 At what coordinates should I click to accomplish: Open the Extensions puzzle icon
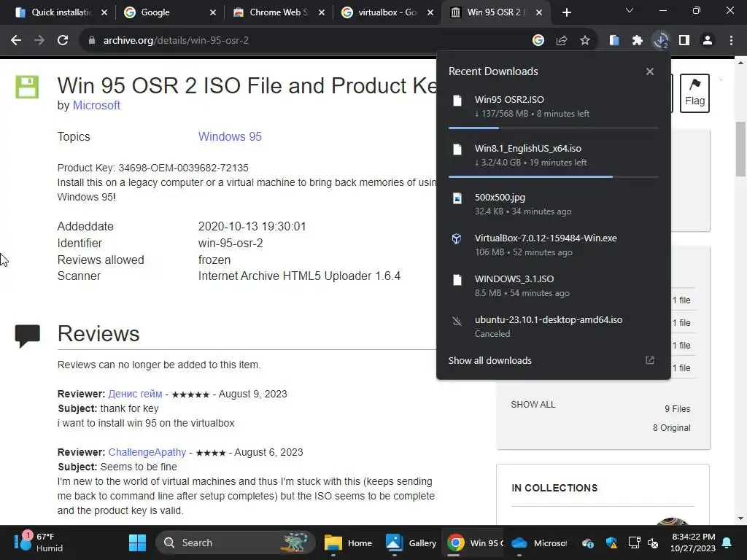[638, 41]
